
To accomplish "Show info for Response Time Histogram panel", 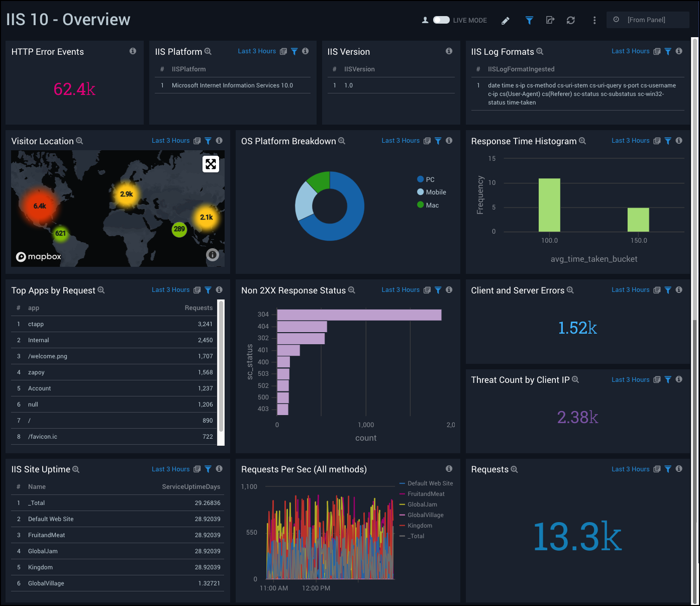I will point(679,141).
